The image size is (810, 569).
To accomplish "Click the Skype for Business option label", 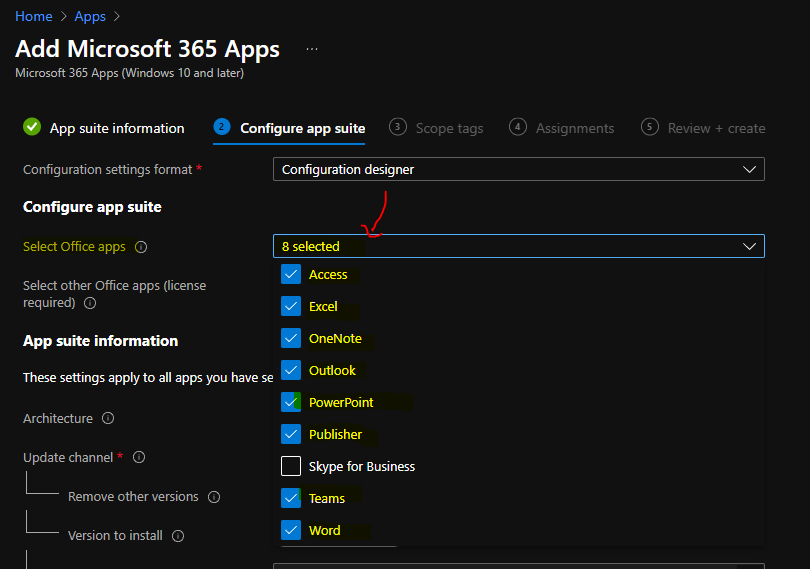I will (x=362, y=467).
